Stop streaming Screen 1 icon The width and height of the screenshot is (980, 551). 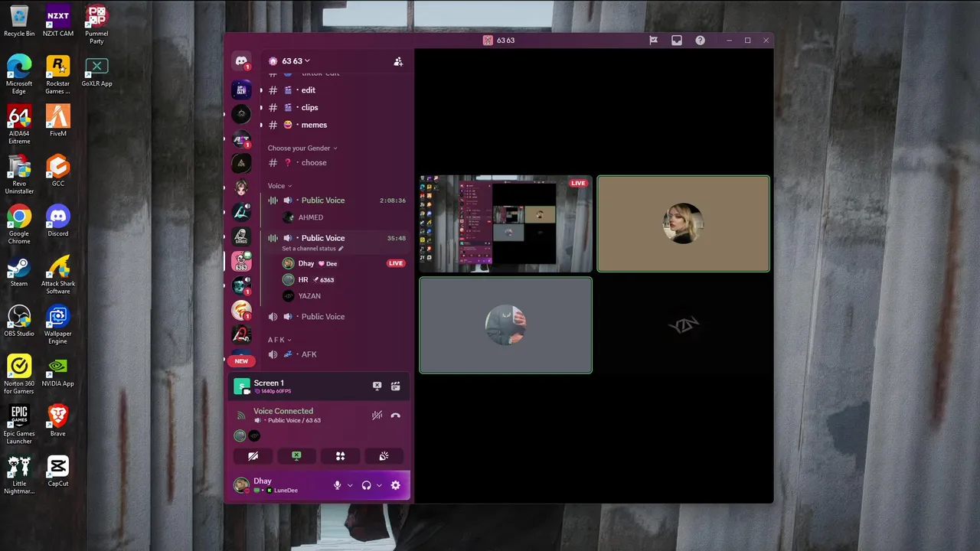coord(377,386)
